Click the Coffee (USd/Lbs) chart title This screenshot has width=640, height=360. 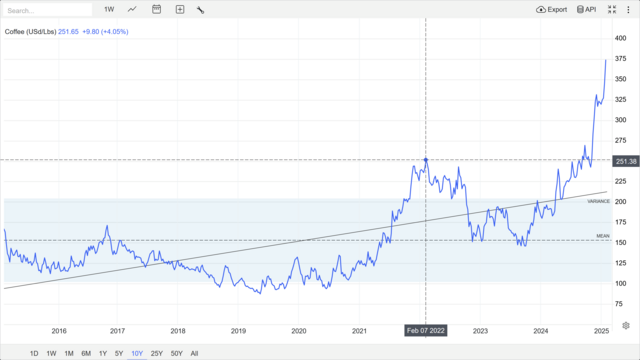coord(30,31)
